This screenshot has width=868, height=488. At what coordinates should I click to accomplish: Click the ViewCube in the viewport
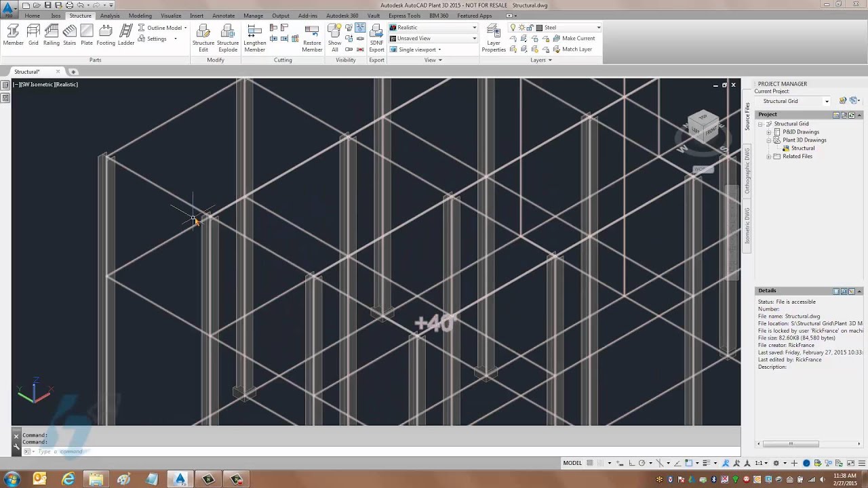point(702,126)
